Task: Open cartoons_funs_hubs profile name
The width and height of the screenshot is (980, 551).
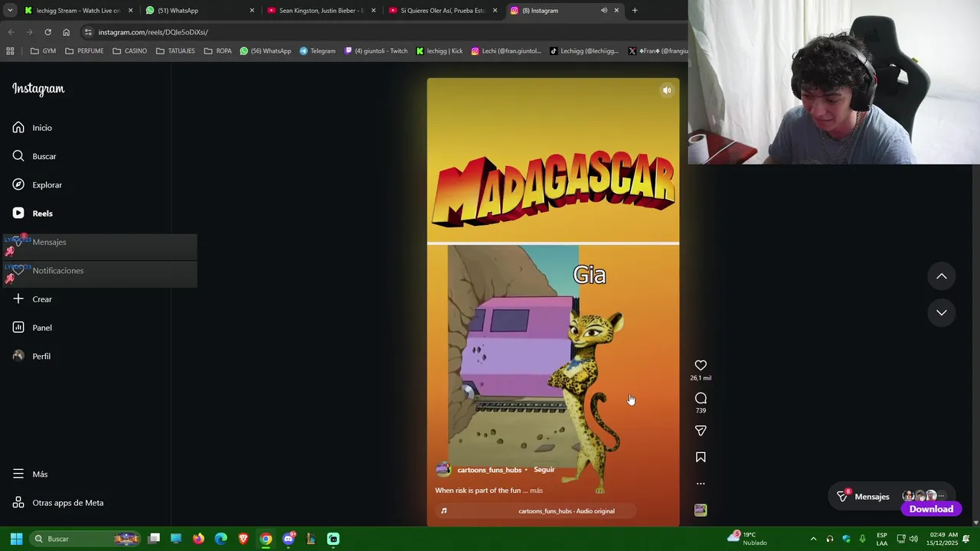Action: (x=489, y=470)
